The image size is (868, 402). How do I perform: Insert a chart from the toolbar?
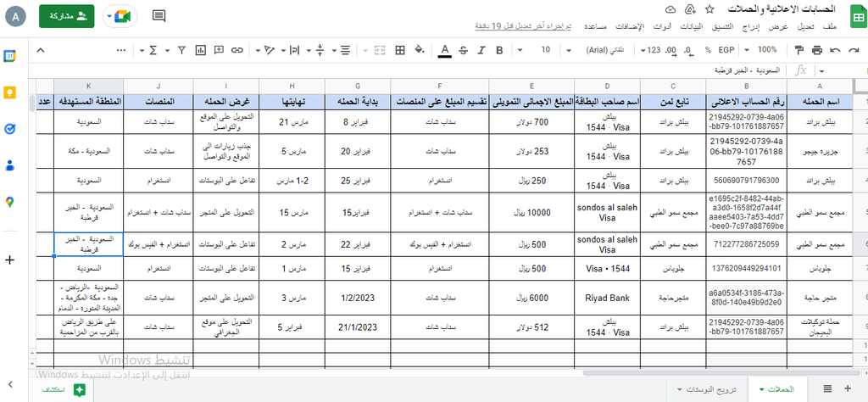200,50
